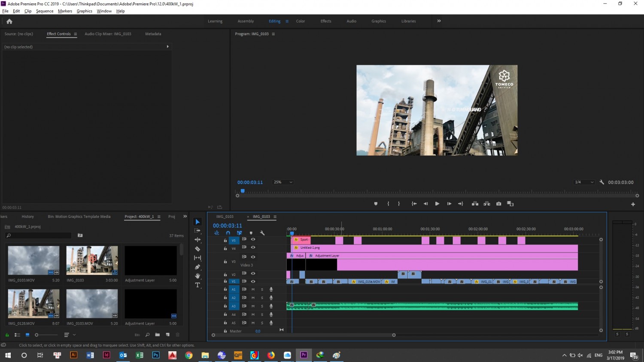The width and height of the screenshot is (644, 362).
Task: Hide track V5 with eye icon
Action: tap(253, 239)
